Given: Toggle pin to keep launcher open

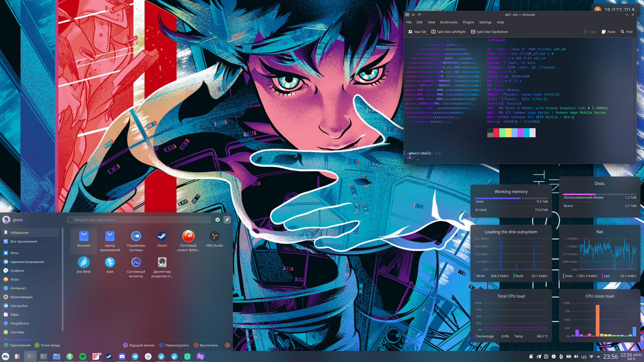Looking at the screenshot, I should 227,220.
